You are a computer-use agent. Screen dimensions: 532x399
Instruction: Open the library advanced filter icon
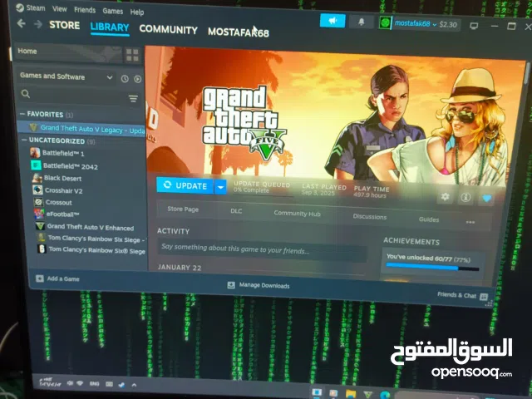(133, 99)
